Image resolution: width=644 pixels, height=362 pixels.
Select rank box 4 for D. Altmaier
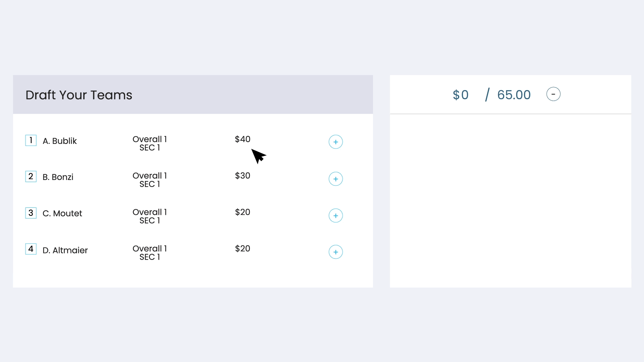[x=31, y=249]
